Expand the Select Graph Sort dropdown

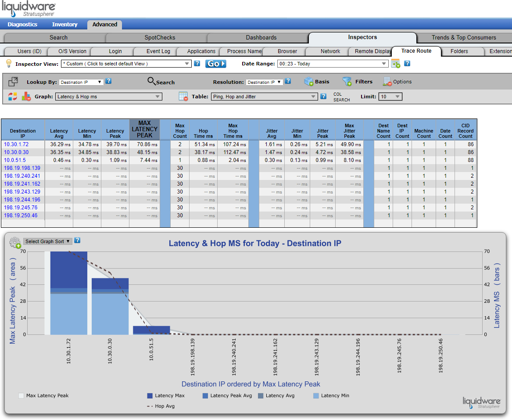48,241
